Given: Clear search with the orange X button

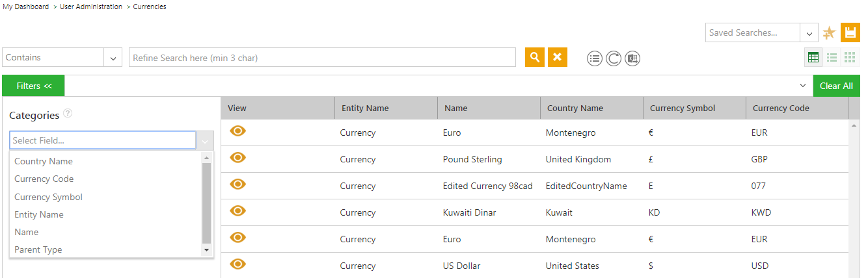Looking at the screenshot, I should coord(557,57).
